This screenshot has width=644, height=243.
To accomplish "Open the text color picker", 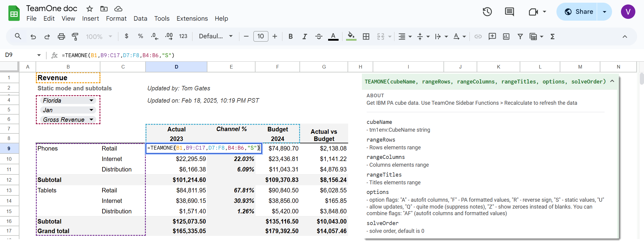I will (333, 37).
